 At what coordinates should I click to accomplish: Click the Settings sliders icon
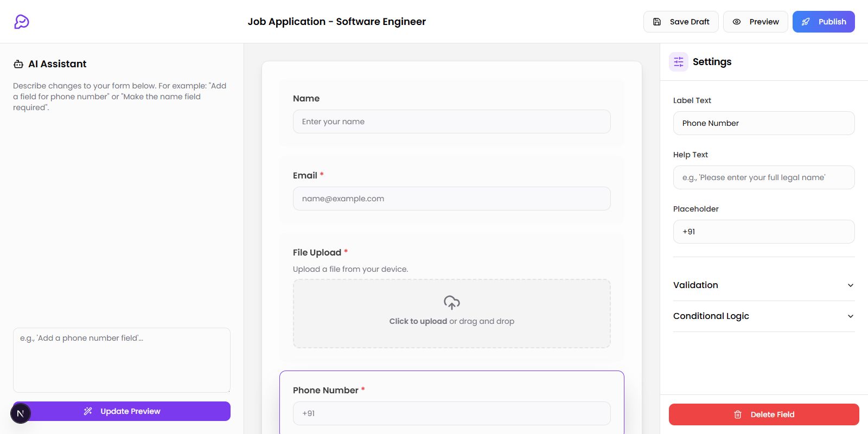coord(679,62)
